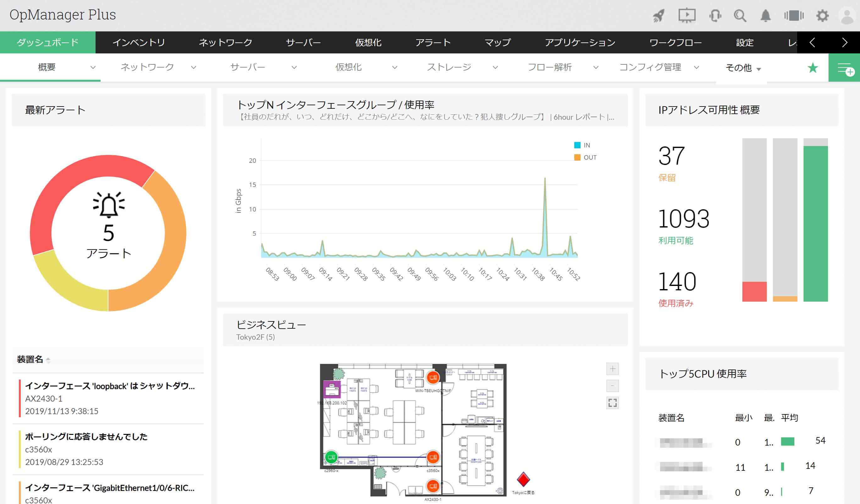
Task: Click the 平均 column header
Action: coord(789,418)
